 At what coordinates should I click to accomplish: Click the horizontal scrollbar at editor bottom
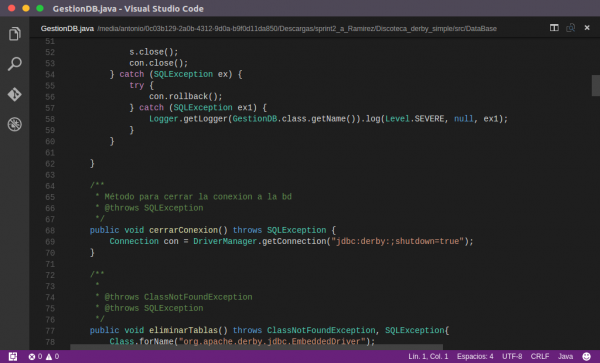[x=256, y=347]
